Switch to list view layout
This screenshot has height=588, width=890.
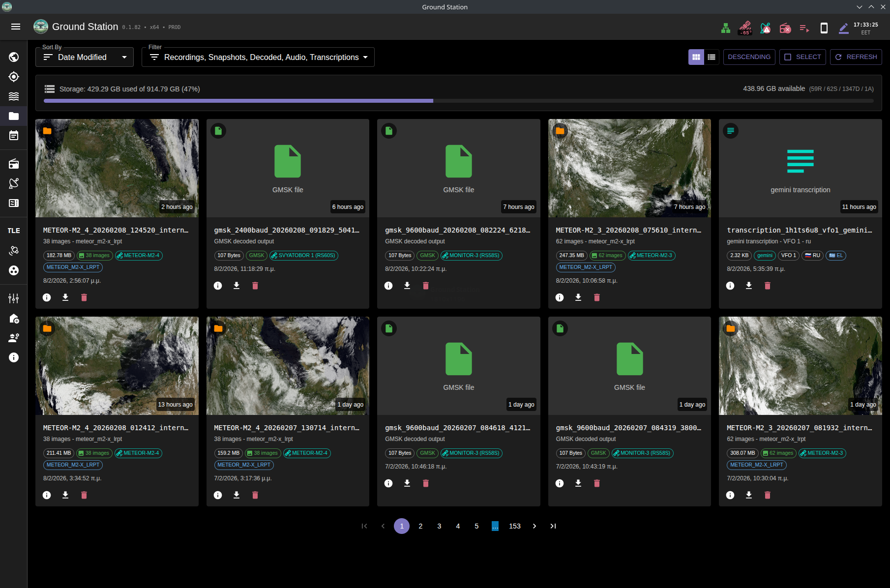[712, 57]
